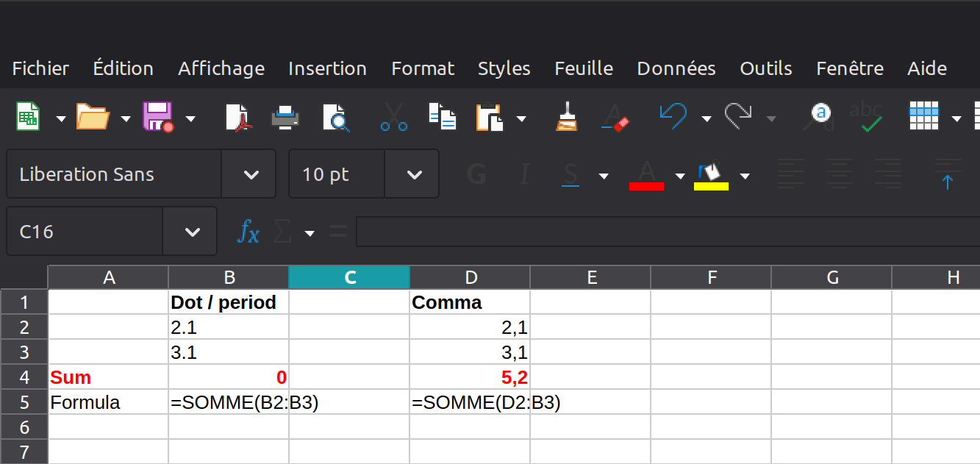The height and width of the screenshot is (464, 980).
Task: Apply yellow background highlight color
Action: tap(711, 175)
